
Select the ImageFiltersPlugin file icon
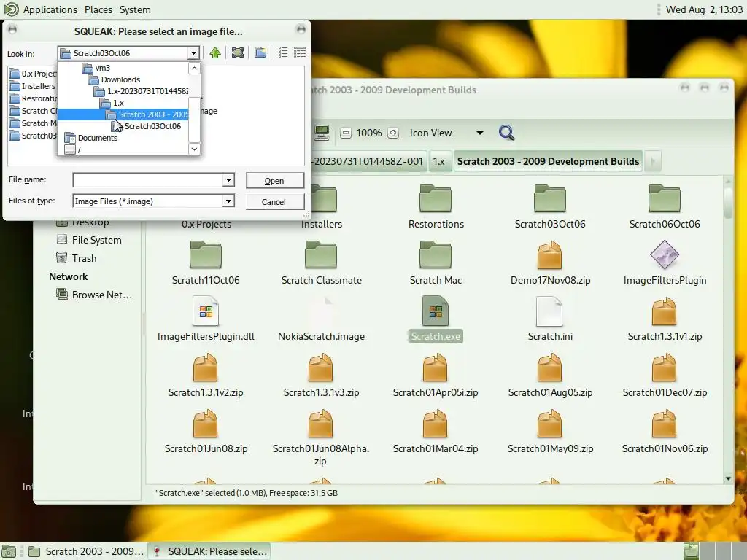(x=664, y=254)
